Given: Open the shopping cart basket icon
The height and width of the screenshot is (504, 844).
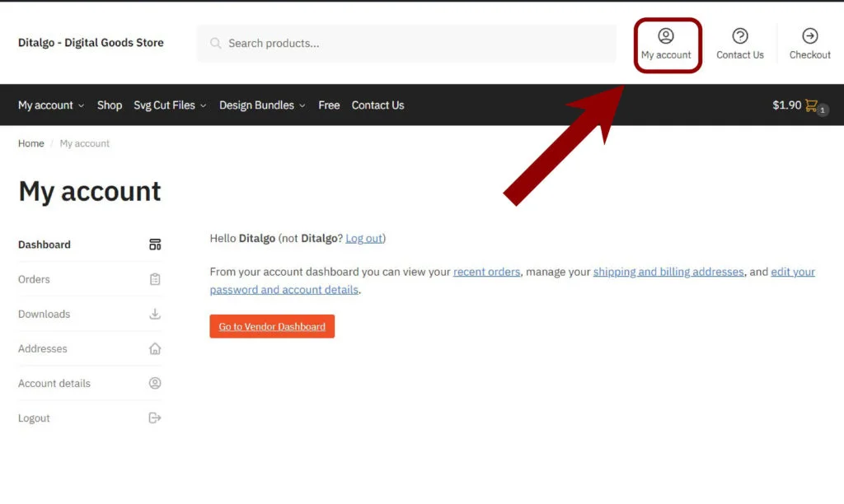Looking at the screenshot, I should pos(812,105).
